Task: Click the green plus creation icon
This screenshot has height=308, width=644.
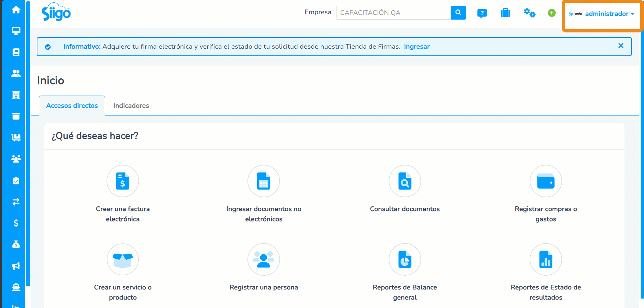Action: pos(552,13)
